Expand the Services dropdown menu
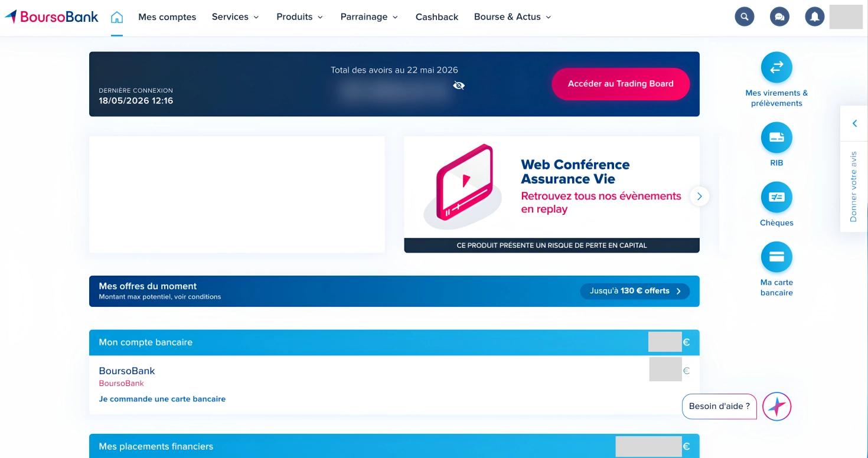The image size is (868, 458). [235, 17]
